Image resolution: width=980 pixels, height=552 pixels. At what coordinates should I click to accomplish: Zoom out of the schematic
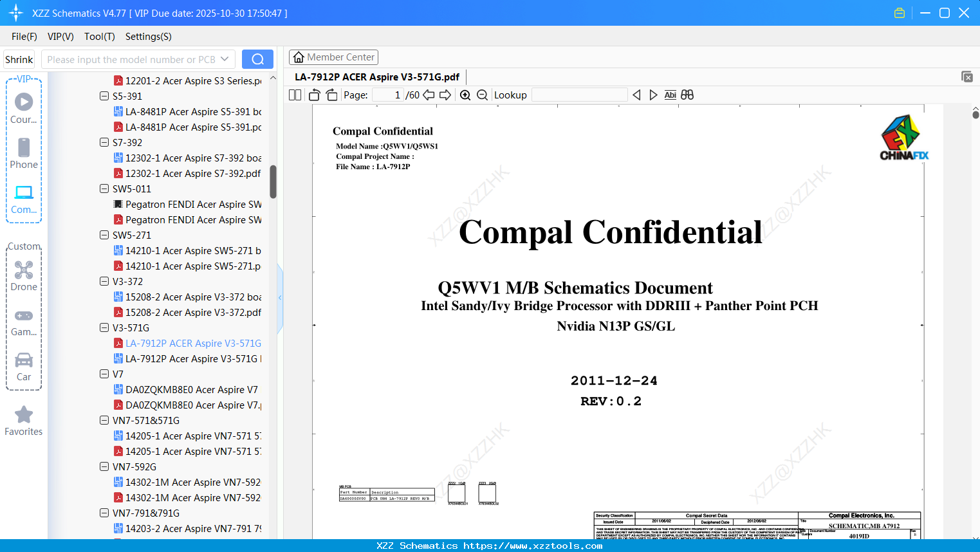(482, 95)
